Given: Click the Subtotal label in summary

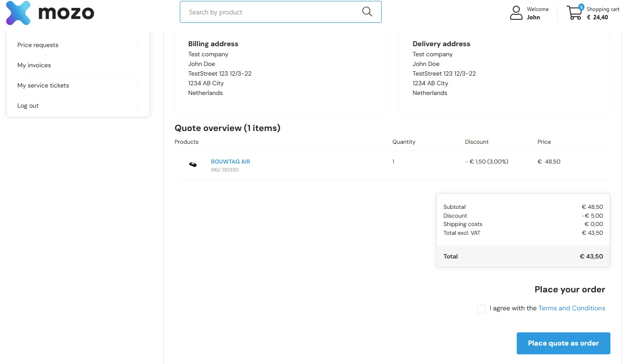Looking at the screenshot, I should click(454, 207).
